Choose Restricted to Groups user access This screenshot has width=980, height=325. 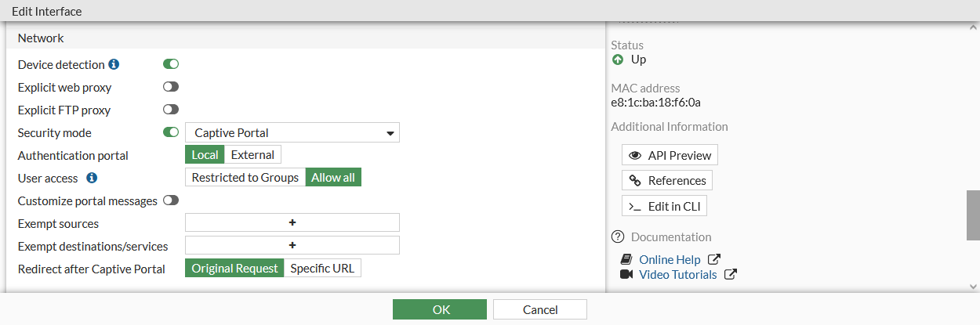pos(245,178)
